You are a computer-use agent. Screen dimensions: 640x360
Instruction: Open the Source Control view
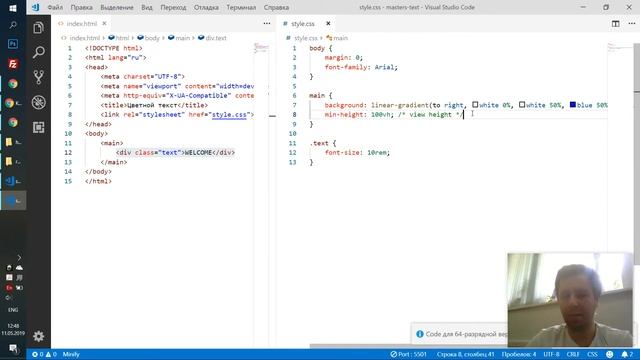pyautogui.click(x=39, y=77)
